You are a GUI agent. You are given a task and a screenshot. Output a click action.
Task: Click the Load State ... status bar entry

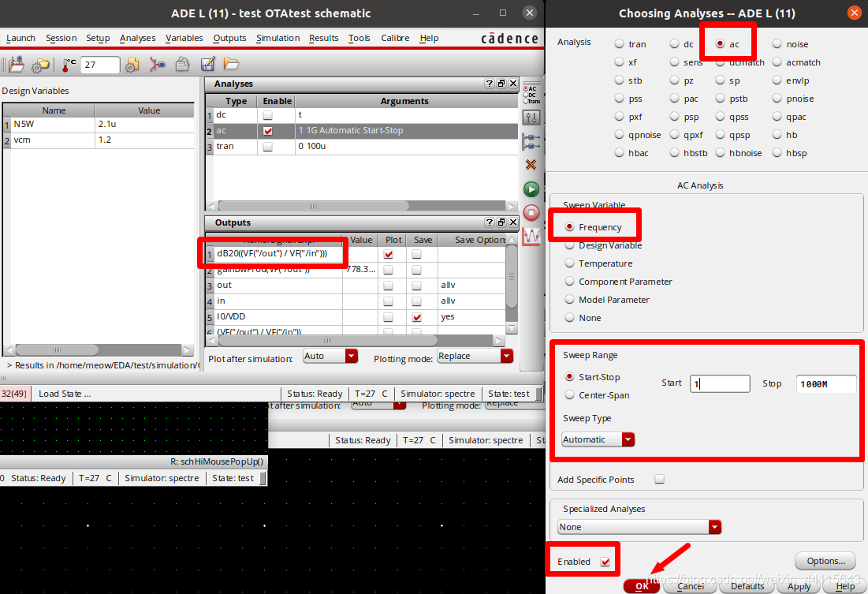click(65, 394)
